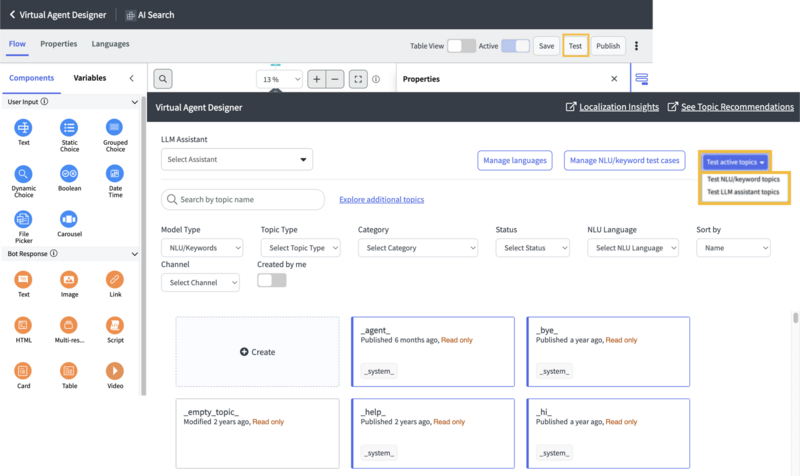The image size is (800, 476).
Task: Go back via Virtual Agent Designer arrow
Action: coord(12,15)
